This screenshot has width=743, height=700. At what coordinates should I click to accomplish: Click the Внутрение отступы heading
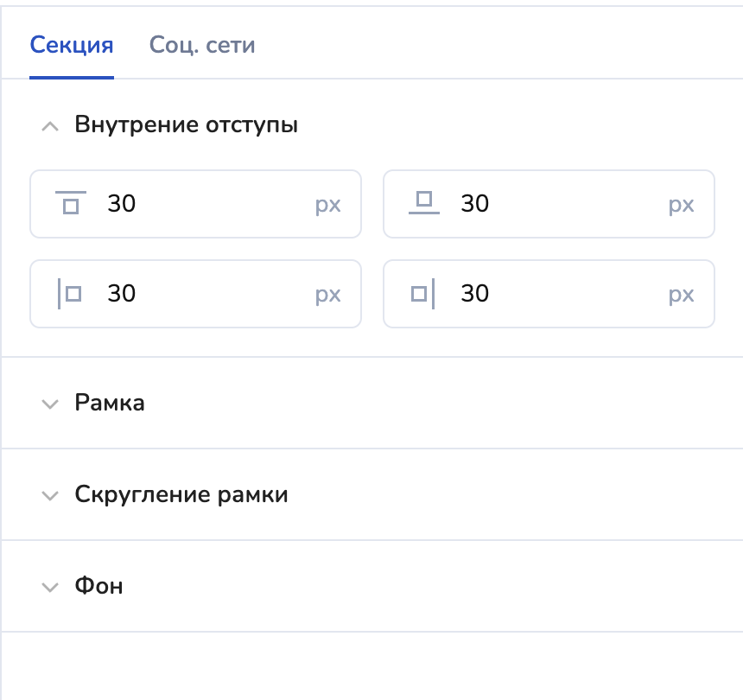pos(187,125)
